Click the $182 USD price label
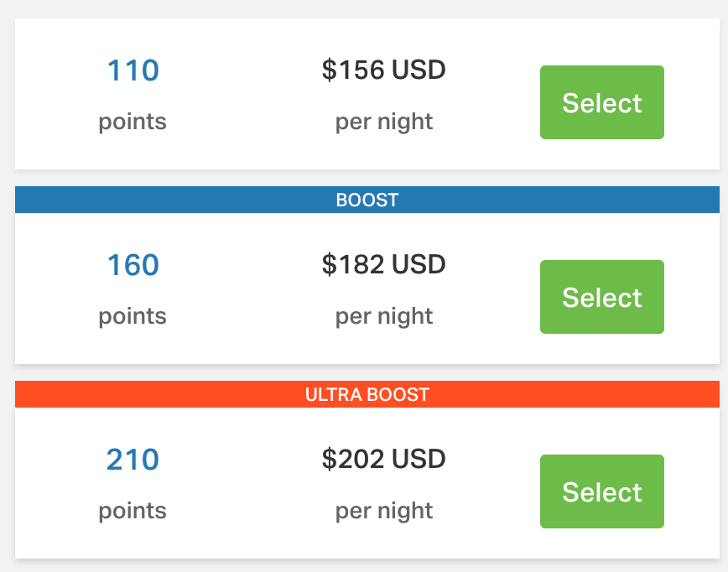The width and height of the screenshot is (728, 572). coord(383,265)
